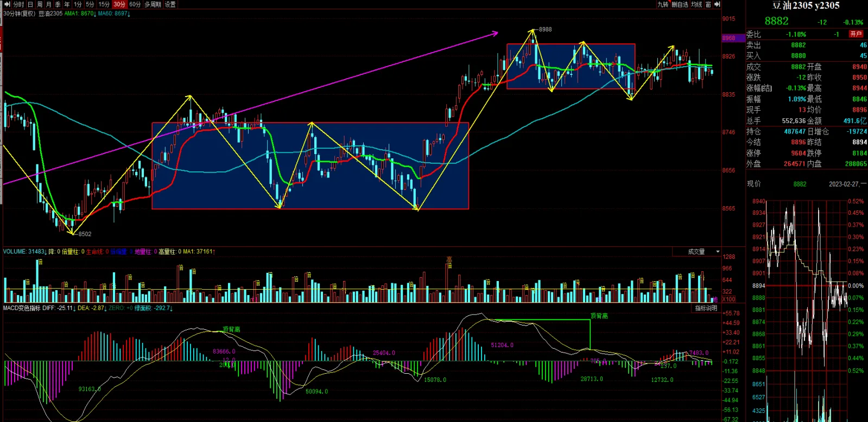This screenshot has width=868, height=422.
Task: Click the 30分钟(复权) chart title text
Action: [20, 14]
